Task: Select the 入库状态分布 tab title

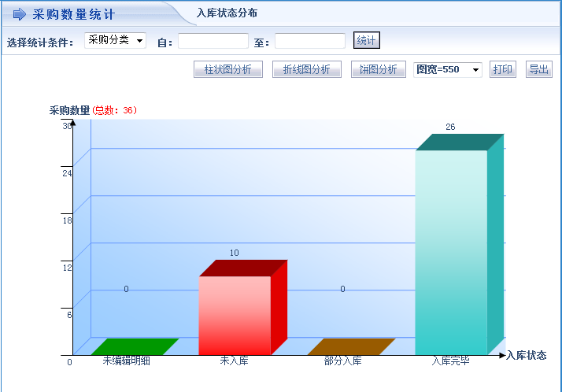Action: [227, 13]
